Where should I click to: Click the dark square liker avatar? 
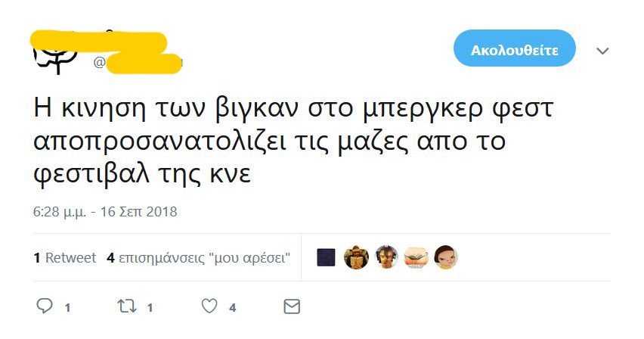[x=326, y=258]
